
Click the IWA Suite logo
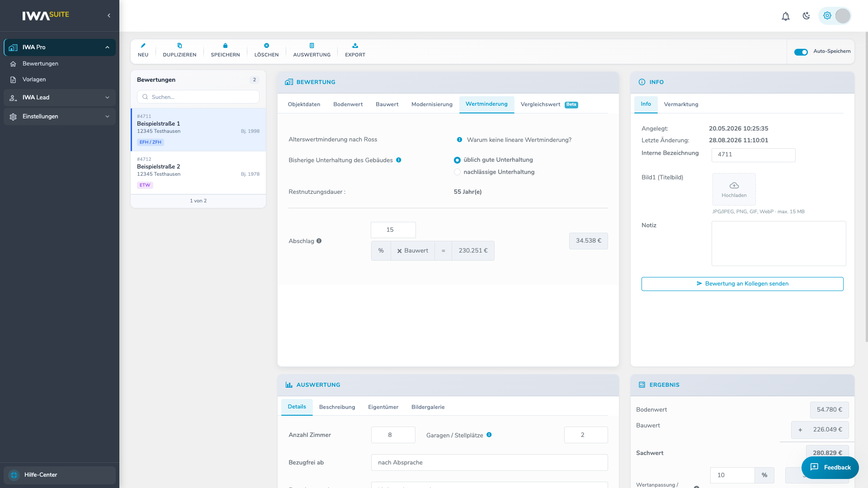[x=46, y=15]
